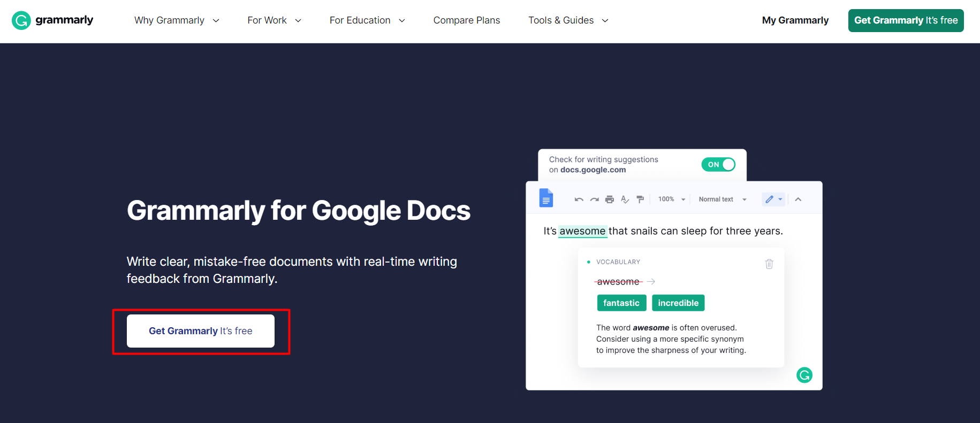Click the undo arrow in the docs toolbar
Viewport: 980px width, 423px height.
(x=579, y=199)
